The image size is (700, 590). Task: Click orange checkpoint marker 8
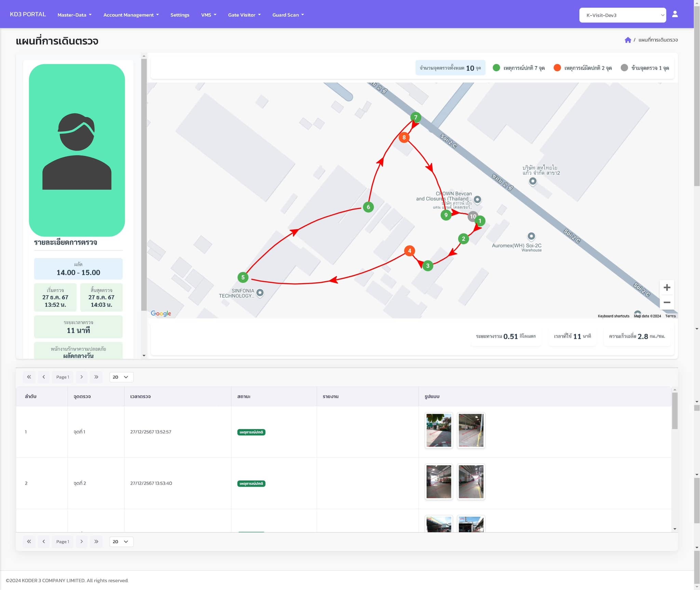coord(404,137)
